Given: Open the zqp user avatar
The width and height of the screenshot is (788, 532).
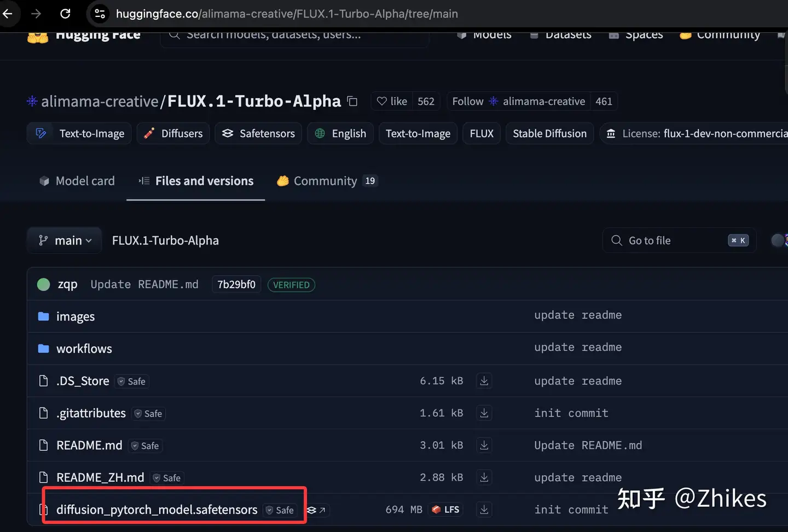Looking at the screenshot, I should point(43,284).
